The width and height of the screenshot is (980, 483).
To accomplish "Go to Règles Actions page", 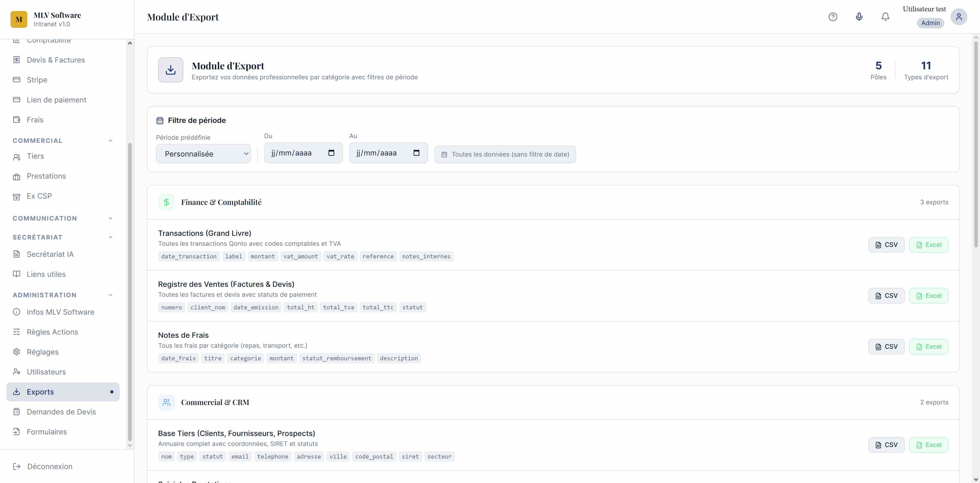I will [x=63, y=332].
